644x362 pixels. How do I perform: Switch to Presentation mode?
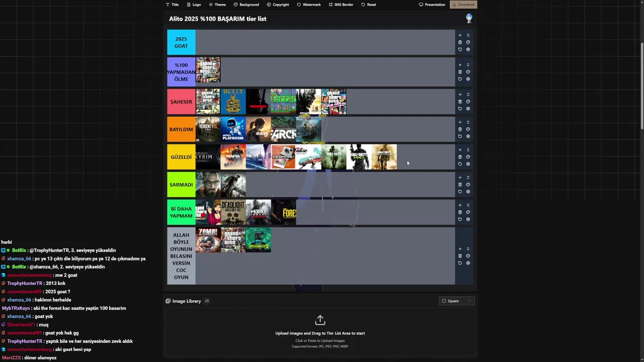pyautogui.click(x=432, y=5)
